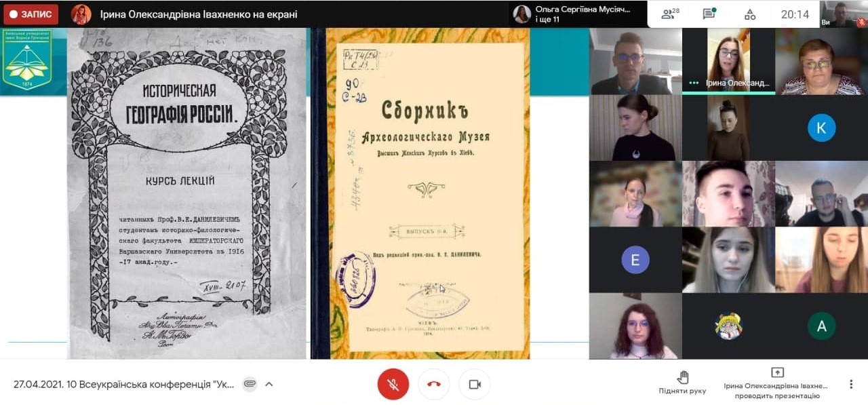Click the purple E avatar participant tile
The image size is (868, 405).
[x=635, y=260]
